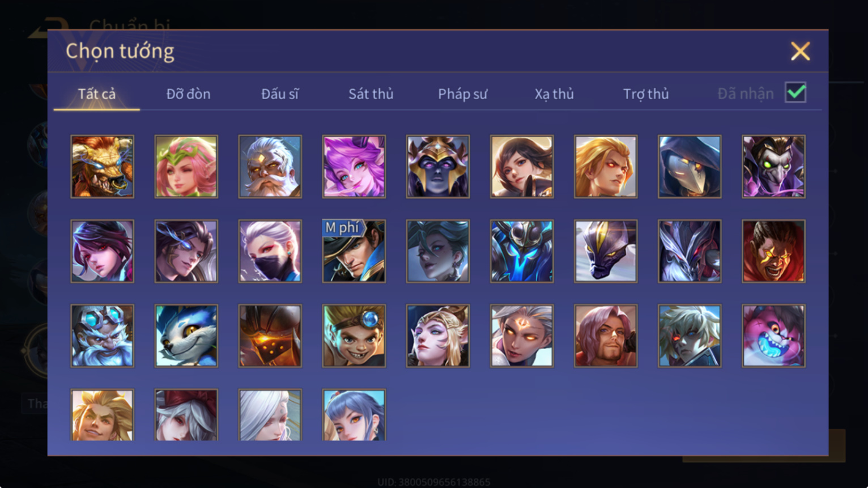The width and height of the screenshot is (868, 488).
Task: Close the Chọn tướng dialog
Action: click(x=800, y=52)
